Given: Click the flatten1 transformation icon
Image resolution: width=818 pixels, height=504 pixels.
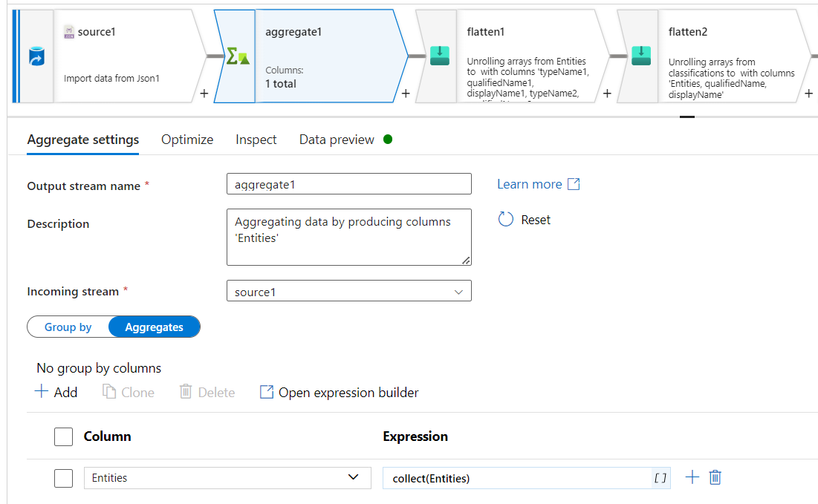Looking at the screenshot, I should tap(439, 56).
